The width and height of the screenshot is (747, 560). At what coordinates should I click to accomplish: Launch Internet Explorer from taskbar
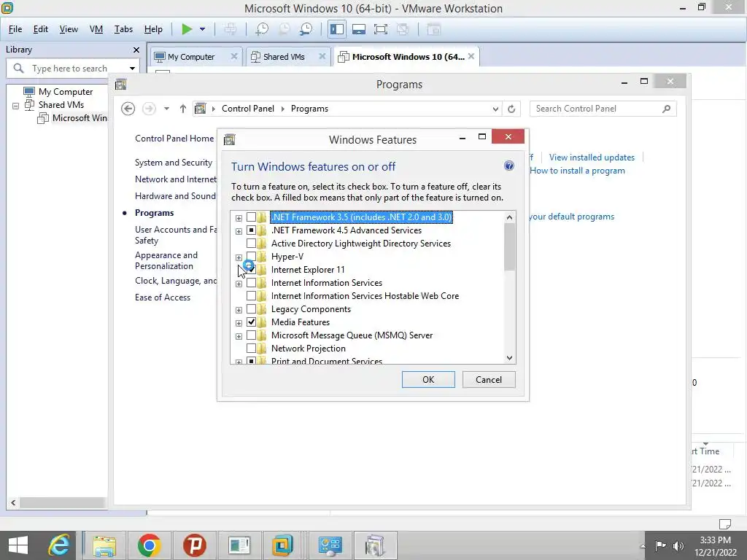pos(59,545)
